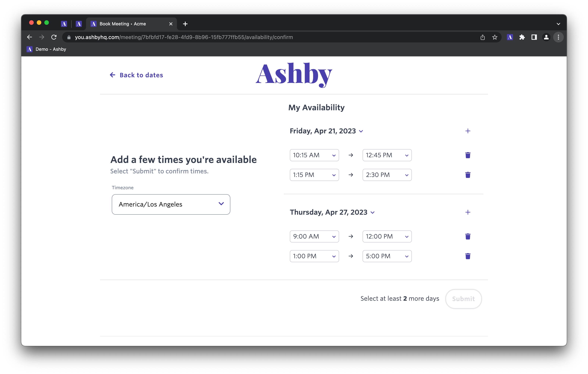Screen dimensions: 588x374
Task: Go back via Back to dates link
Action: pyautogui.click(x=137, y=75)
